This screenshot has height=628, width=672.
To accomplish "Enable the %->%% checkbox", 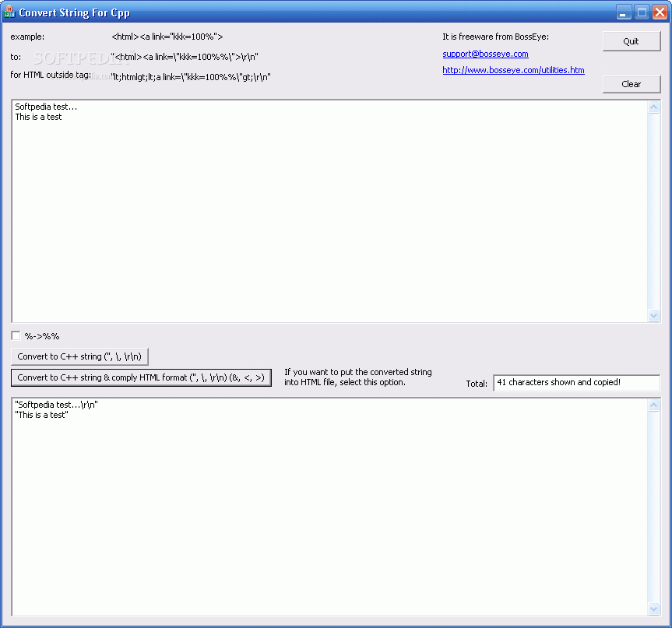I will 16,335.
